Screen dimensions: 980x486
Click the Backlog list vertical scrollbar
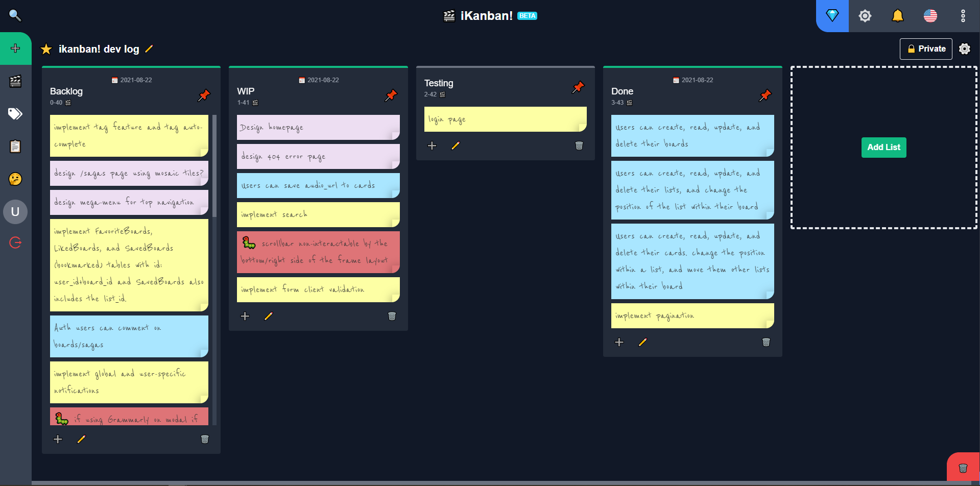click(x=214, y=166)
